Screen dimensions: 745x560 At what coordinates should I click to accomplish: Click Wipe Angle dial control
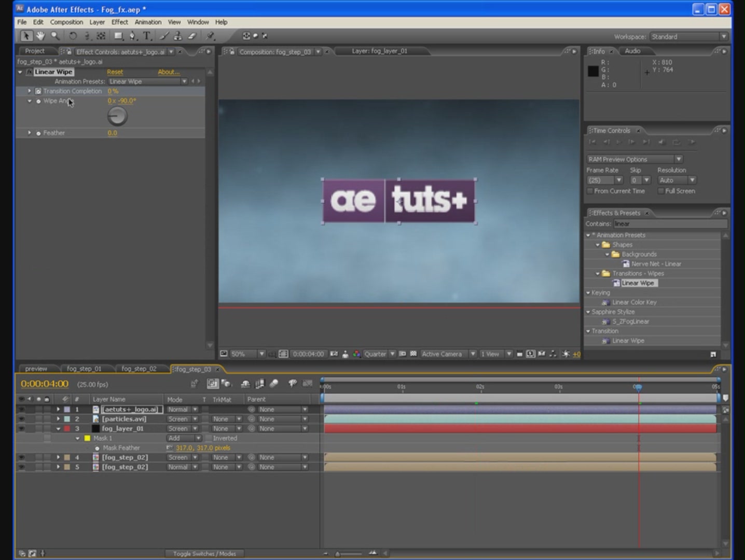pos(117,116)
